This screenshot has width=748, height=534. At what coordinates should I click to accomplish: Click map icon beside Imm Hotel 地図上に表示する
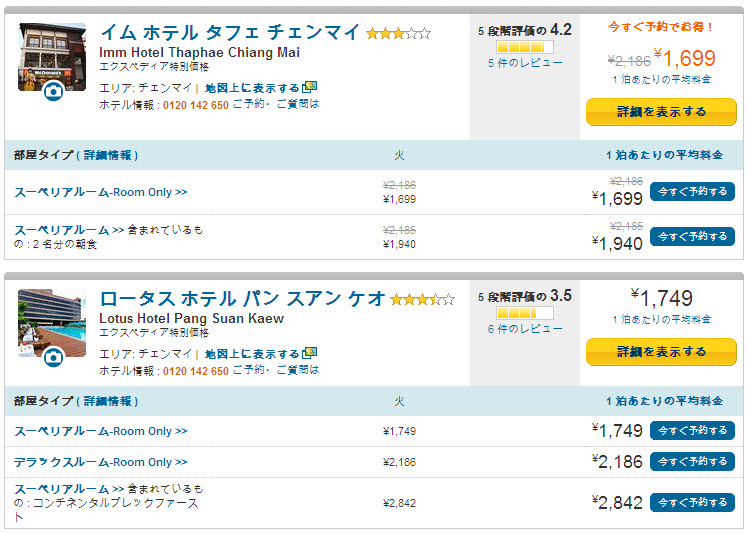pyautogui.click(x=310, y=87)
